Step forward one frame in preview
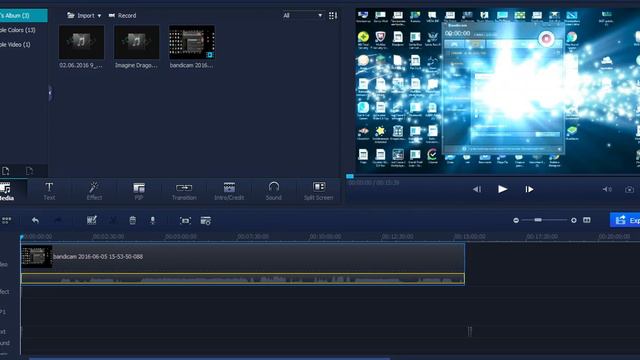Screen dimensions: 640x360 coord(529,189)
